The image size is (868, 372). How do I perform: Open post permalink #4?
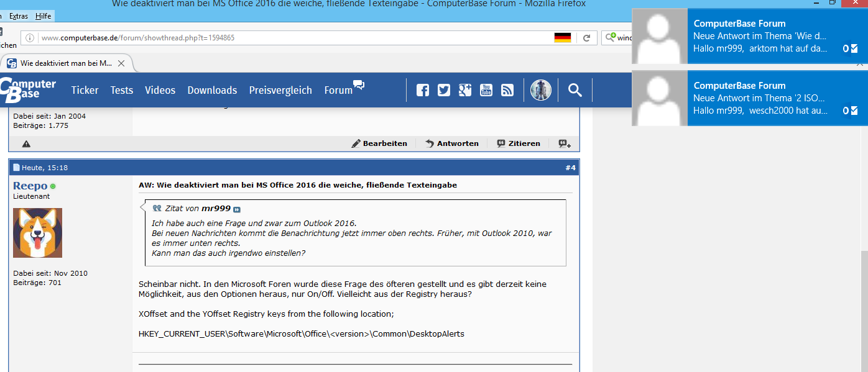571,168
